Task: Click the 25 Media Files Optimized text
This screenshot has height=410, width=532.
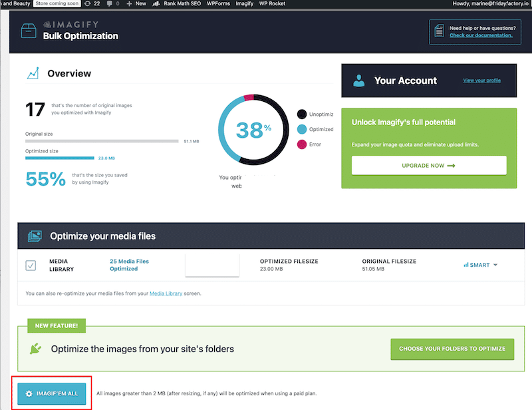Action: [129, 265]
